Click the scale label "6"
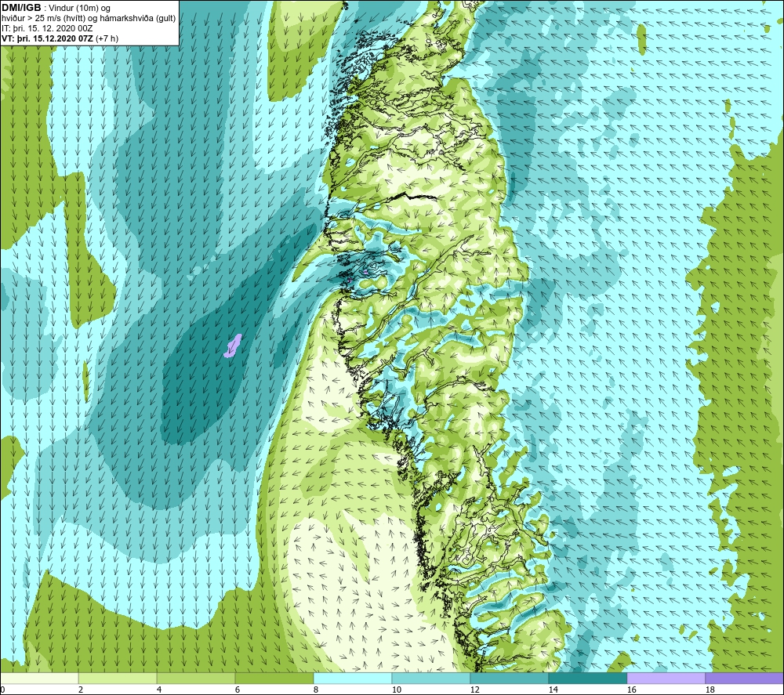This screenshot has height=695, width=784. (238, 690)
